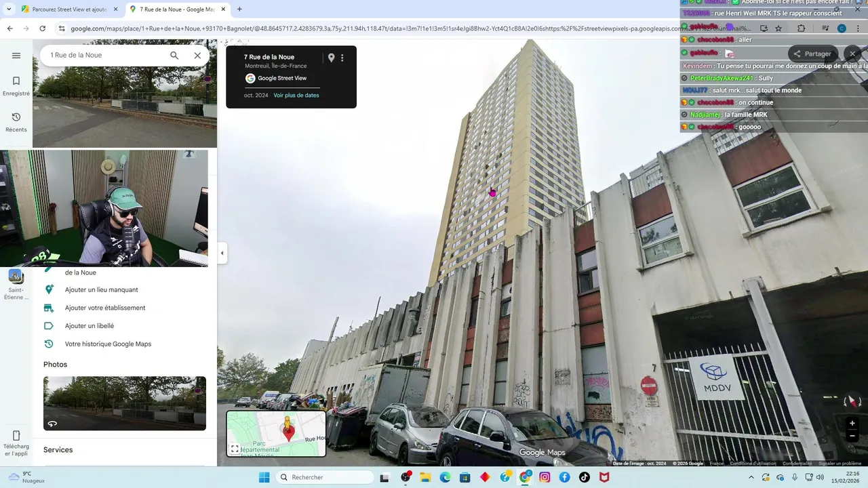Click the search magnifier icon
The image size is (868, 488).
[x=174, y=56]
